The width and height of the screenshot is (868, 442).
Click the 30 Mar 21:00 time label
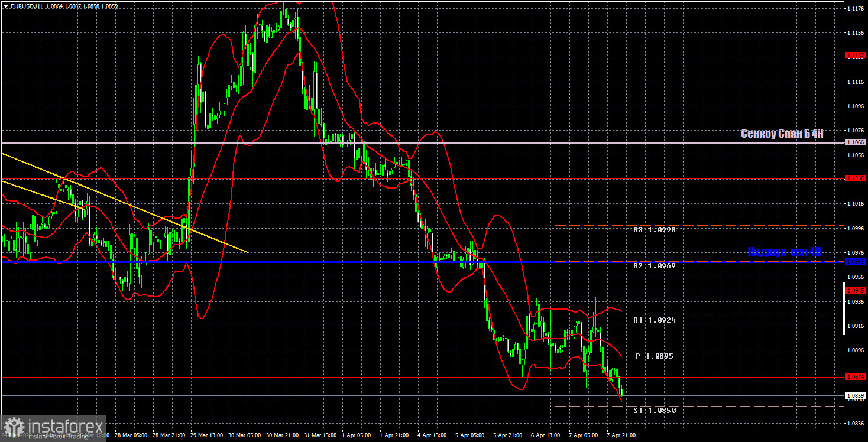(281, 435)
